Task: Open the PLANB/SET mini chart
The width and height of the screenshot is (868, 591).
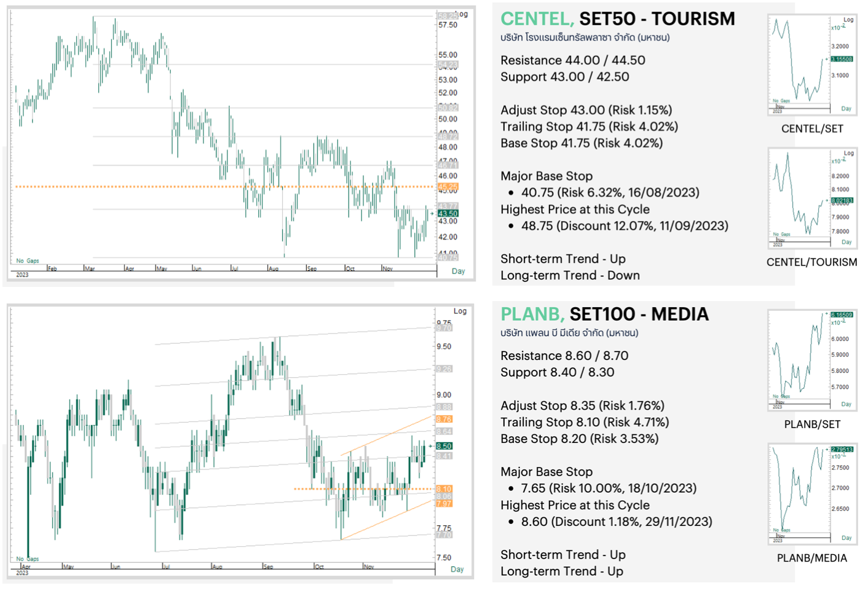Action: click(812, 361)
